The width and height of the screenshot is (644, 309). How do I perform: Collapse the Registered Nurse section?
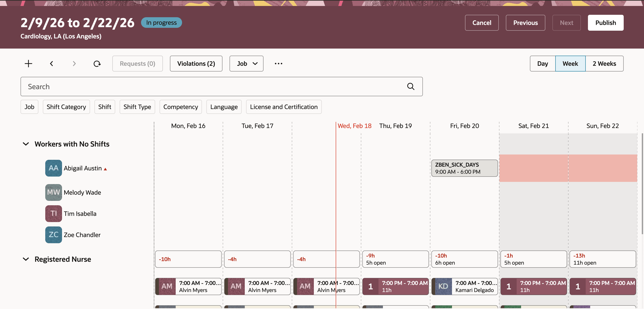coord(26,259)
